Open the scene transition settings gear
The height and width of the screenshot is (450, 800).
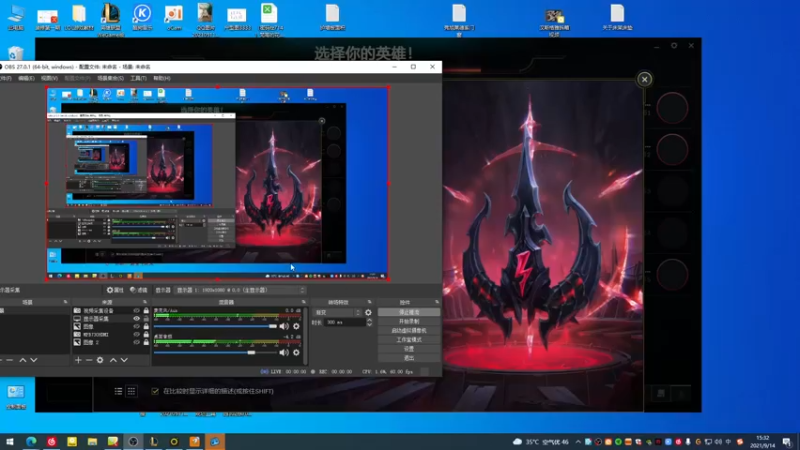point(368,312)
